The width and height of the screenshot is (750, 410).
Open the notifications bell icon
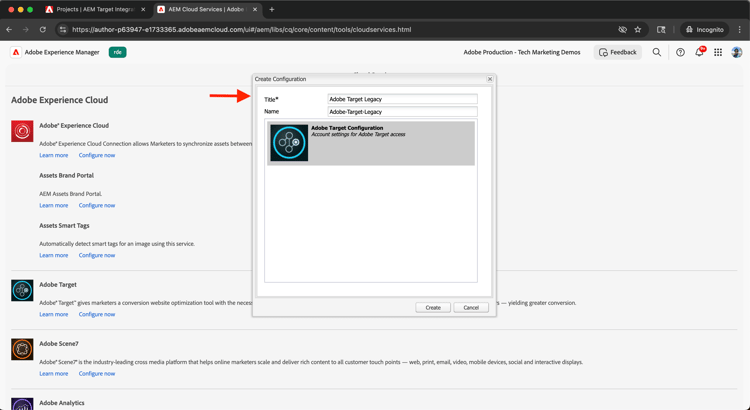coord(699,52)
